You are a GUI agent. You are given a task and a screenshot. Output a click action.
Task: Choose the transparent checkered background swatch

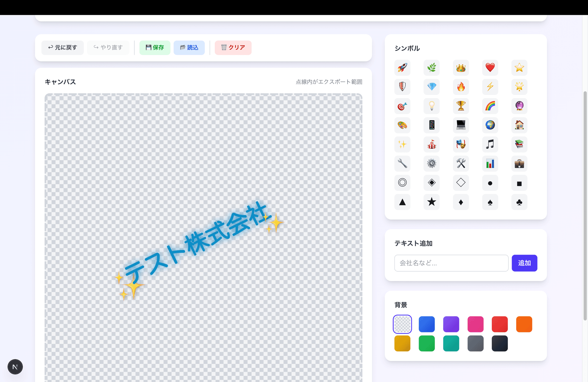pos(402,324)
